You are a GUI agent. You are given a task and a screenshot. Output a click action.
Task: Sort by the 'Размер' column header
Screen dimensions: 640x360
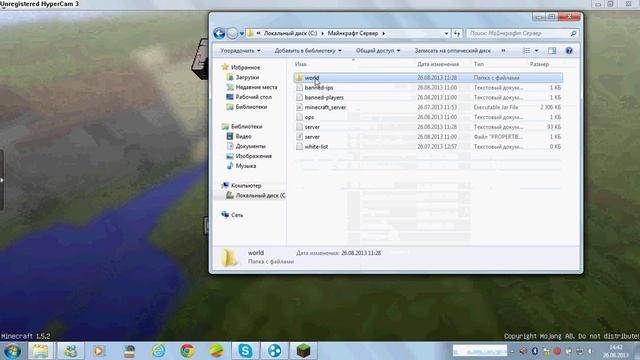click(x=539, y=64)
